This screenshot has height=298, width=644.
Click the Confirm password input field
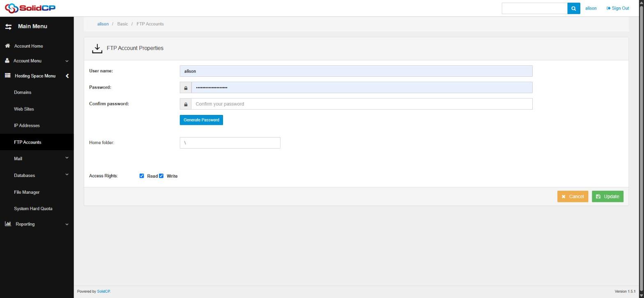(x=362, y=104)
